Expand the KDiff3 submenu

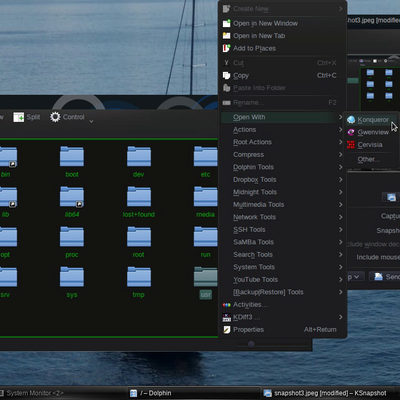click(x=282, y=317)
